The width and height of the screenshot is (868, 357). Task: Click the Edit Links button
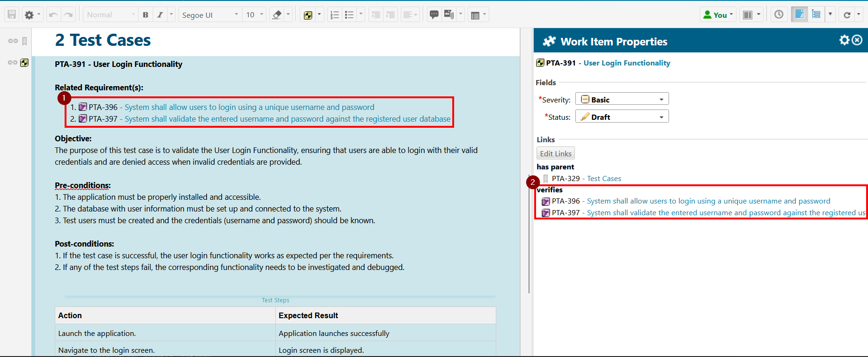(x=555, y=153)
